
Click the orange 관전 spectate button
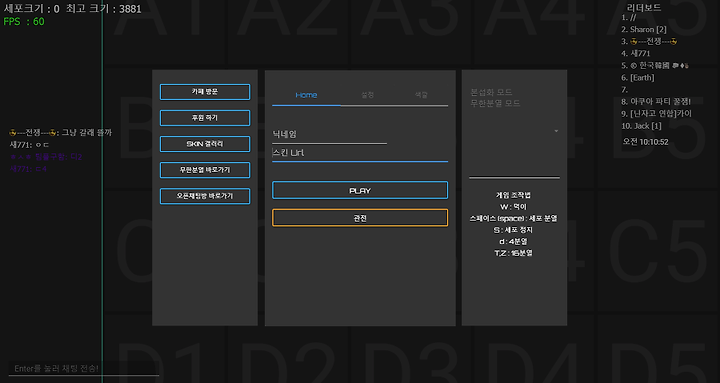[360, 218]
